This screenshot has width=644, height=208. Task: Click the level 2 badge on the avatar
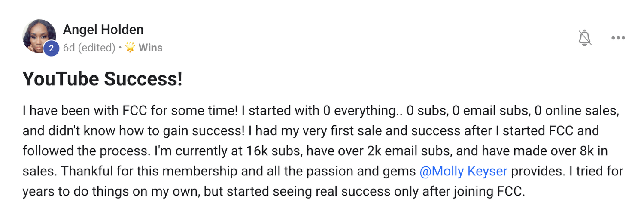coord(51,49)
